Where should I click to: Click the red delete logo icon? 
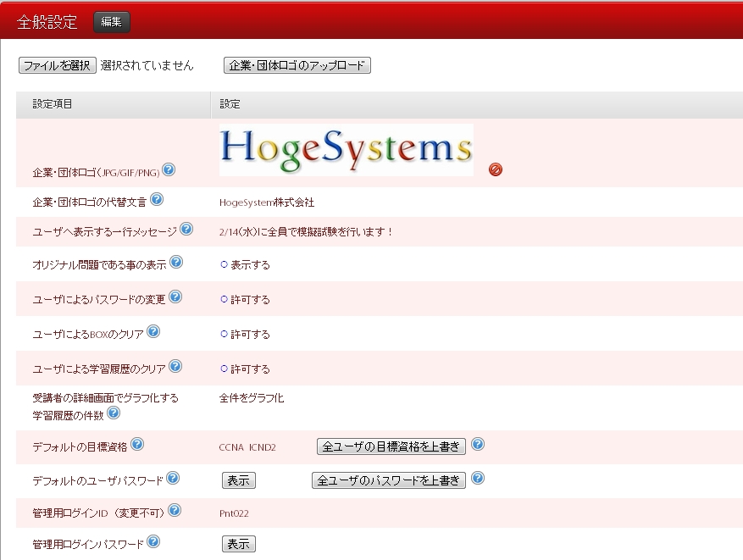pos(496,169)
